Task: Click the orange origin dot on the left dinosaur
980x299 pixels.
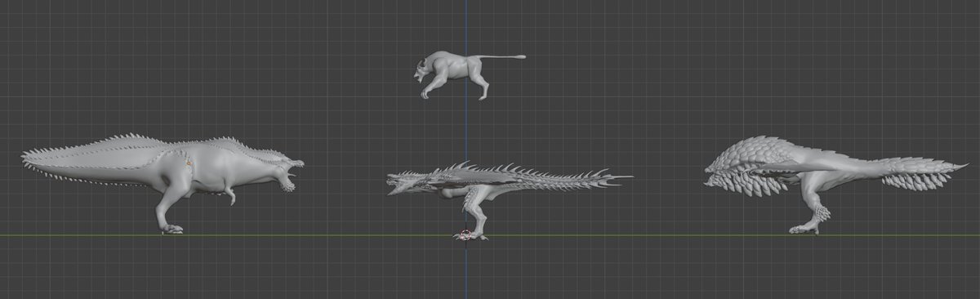Action: tap(189, 163)
